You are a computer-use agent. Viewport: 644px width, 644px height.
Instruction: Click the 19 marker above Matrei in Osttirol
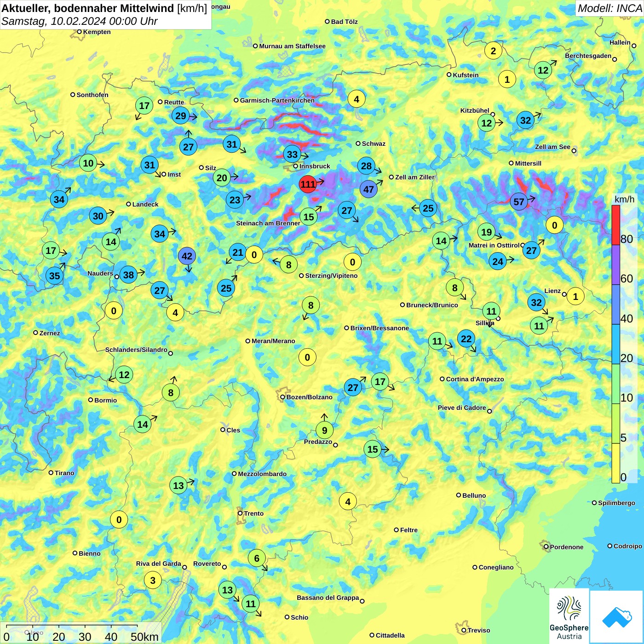(487, 232)
